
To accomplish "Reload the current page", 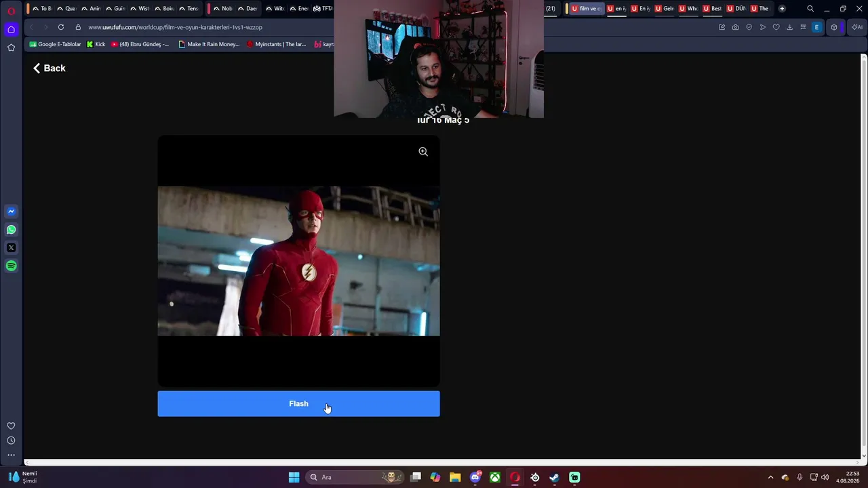I will (61, 27).
